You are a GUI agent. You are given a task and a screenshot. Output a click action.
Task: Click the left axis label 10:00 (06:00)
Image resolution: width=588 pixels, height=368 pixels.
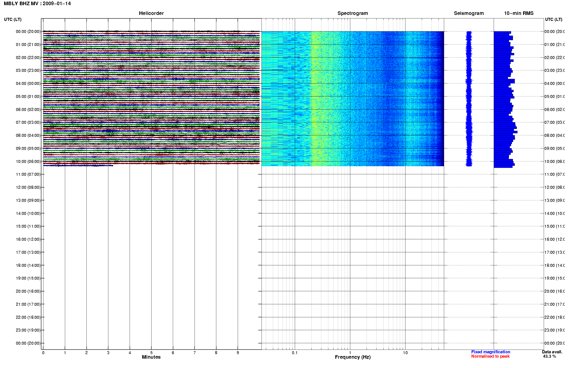[x=28, y=162]
